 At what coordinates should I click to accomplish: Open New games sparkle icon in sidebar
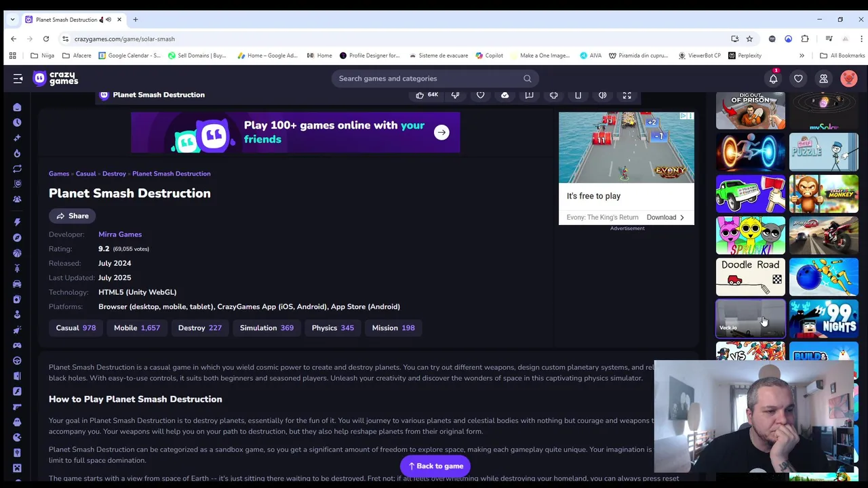[x=17, y=138]
